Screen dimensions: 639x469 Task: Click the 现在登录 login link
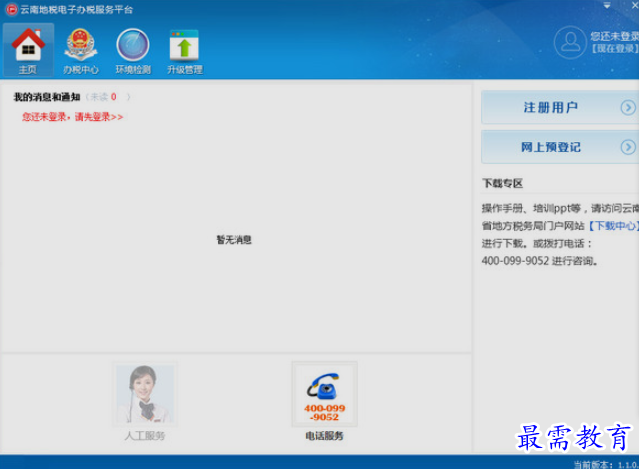[x=615, y=48]
